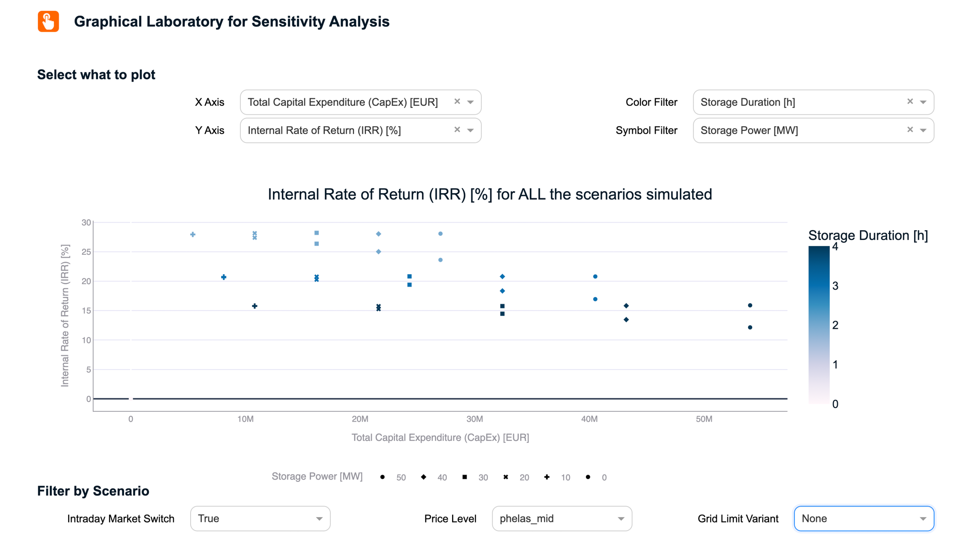
Task: Click the Storage Duration color scale bar
Action: pyautogui.click(x=818, y=324)
